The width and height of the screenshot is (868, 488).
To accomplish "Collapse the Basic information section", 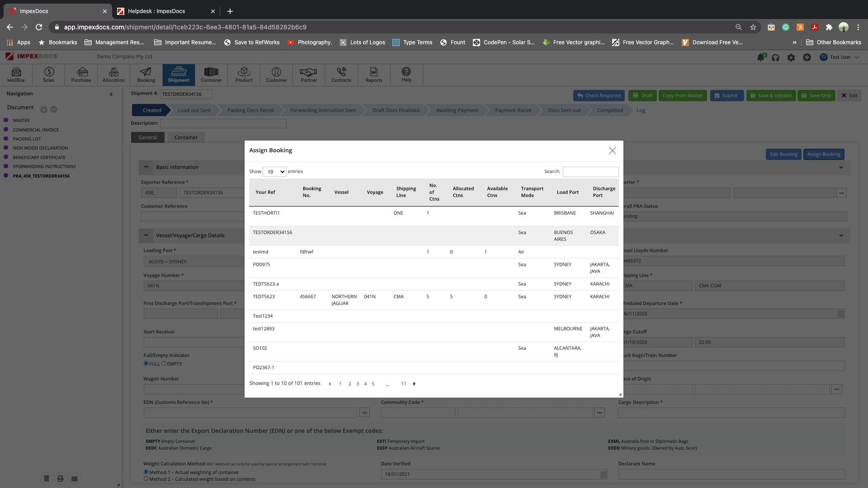I will click(x=146, y=167).
